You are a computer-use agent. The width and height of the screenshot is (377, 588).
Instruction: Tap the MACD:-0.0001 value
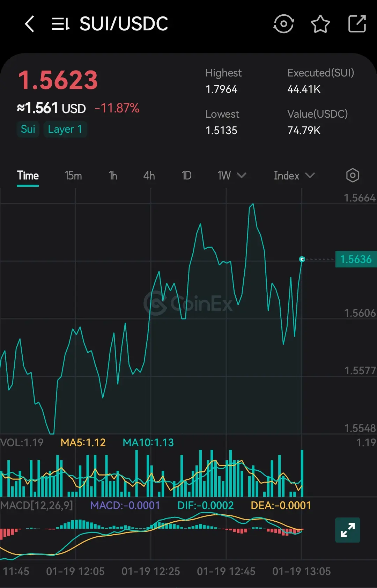point(125,505)
